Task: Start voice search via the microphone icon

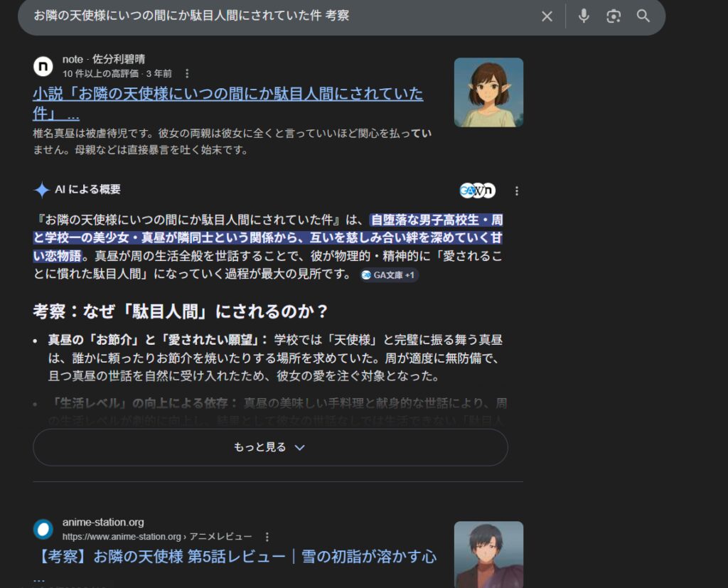Action: click(583, 16)
